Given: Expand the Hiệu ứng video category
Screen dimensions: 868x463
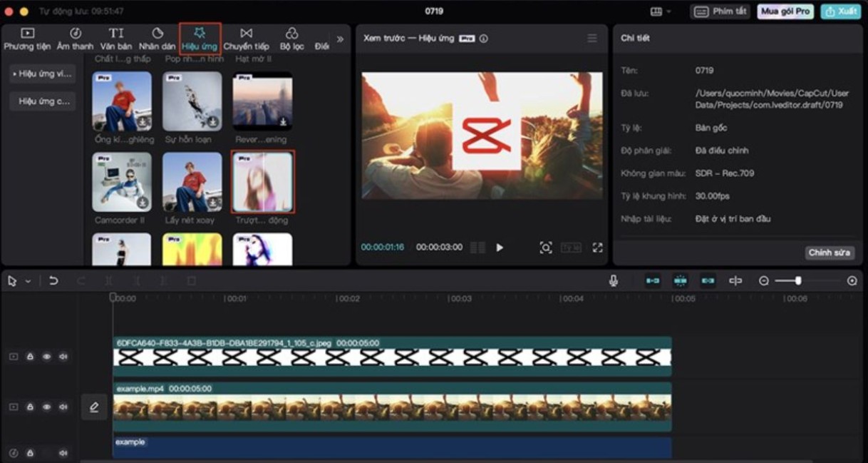Looking at the screenshot, I should [42, 73].
